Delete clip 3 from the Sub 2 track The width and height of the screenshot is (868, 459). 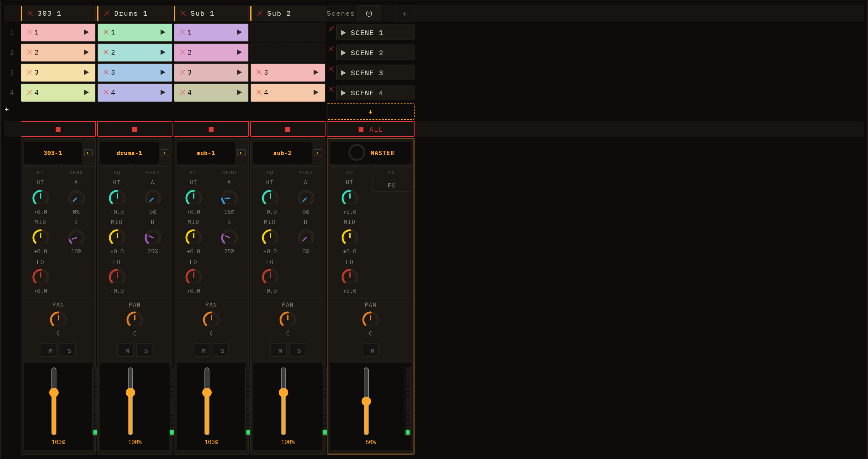pos(259,72)
